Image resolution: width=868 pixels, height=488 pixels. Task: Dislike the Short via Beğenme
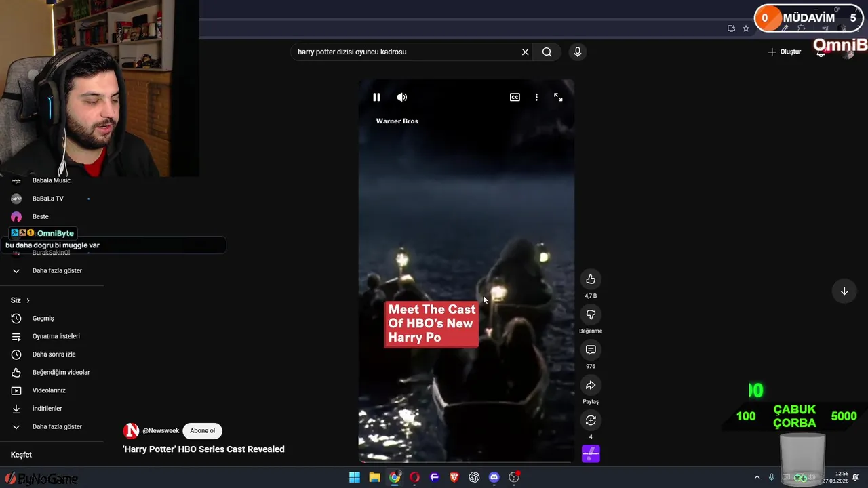(x=591, y=314)
